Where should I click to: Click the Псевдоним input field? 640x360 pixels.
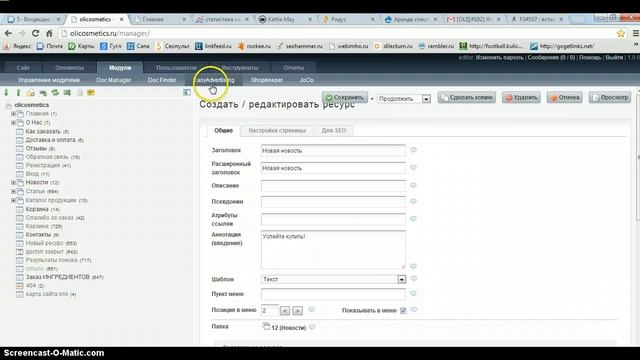(x=333, y=202)
